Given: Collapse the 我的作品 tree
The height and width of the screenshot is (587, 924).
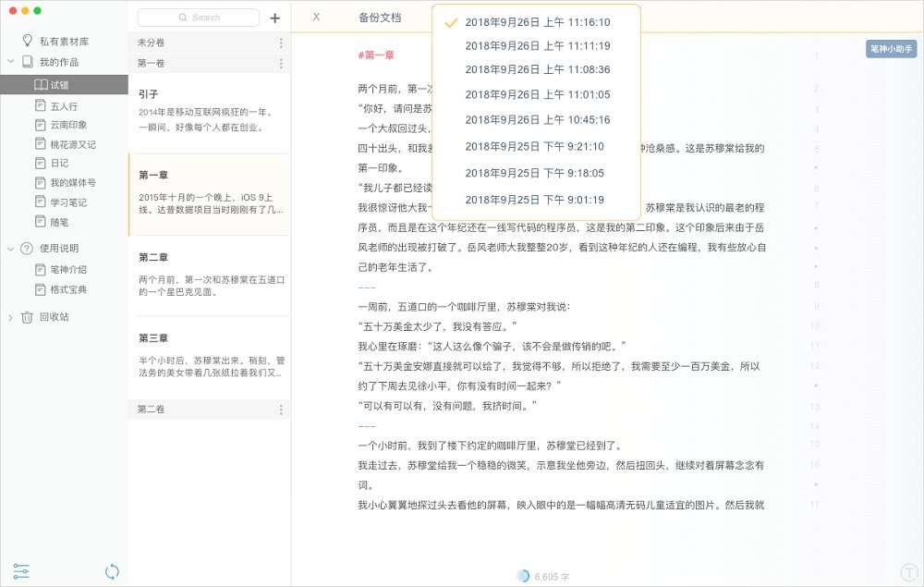Looking at the screenshot, I should tap(10, 62).
